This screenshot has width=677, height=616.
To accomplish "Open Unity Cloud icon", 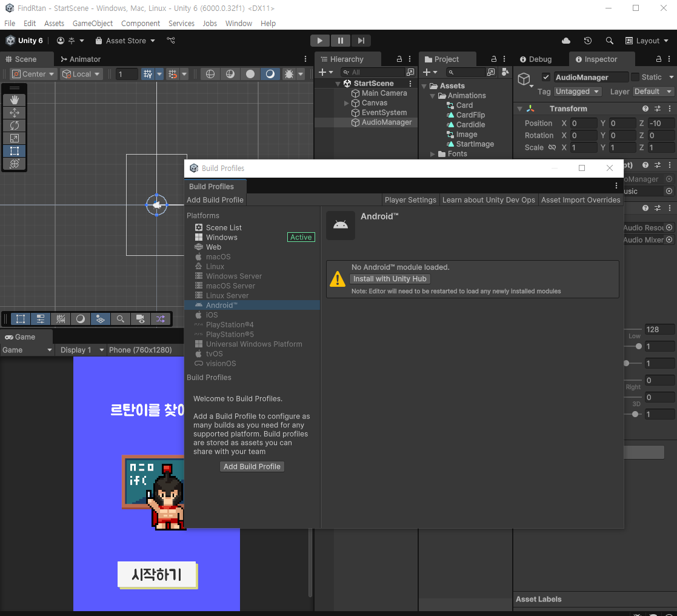I will pos(566,41).
